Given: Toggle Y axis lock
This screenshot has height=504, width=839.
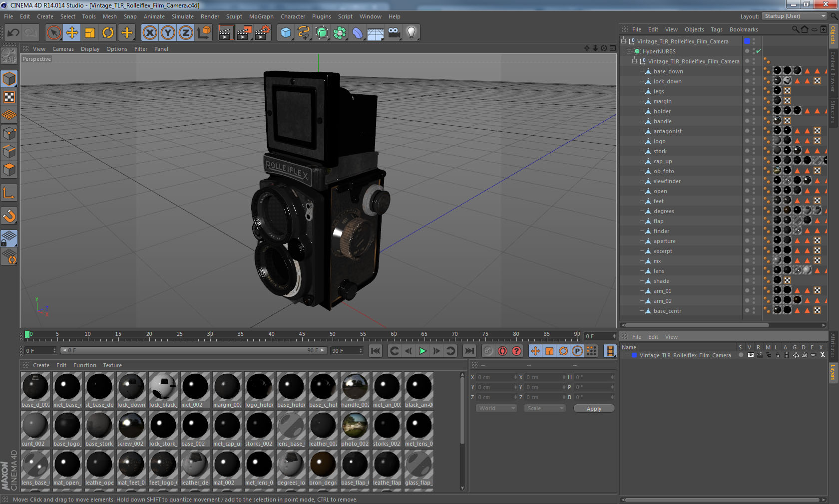Looking at the screenshot, I should [168, 33].
